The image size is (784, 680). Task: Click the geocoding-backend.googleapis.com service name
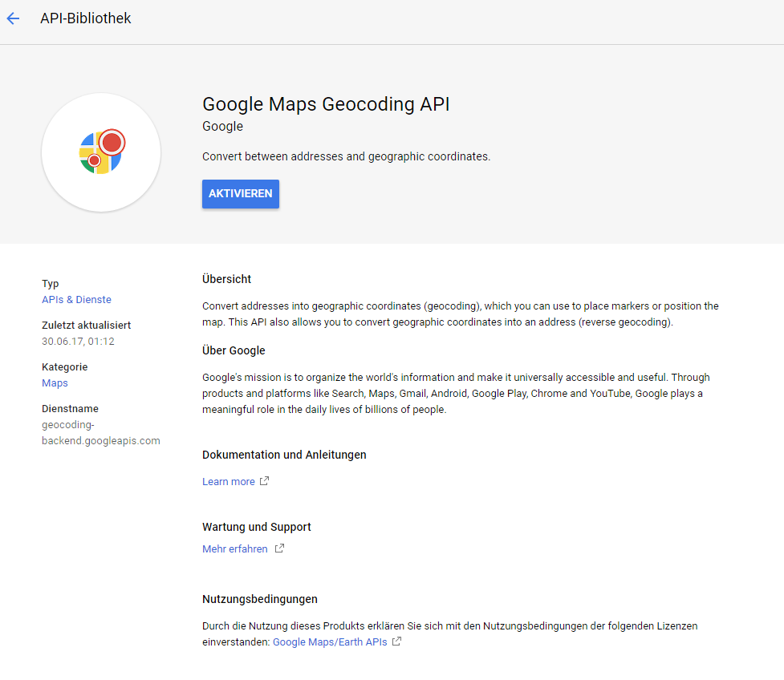[101, 433]
